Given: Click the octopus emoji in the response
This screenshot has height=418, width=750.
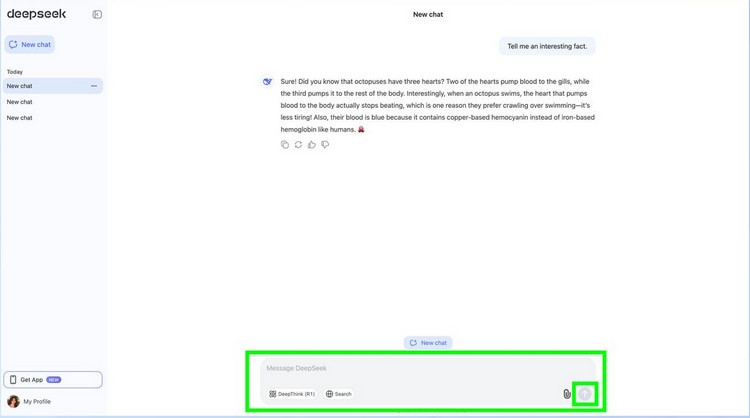Looking at the screenshot, I should click(361, 129).
